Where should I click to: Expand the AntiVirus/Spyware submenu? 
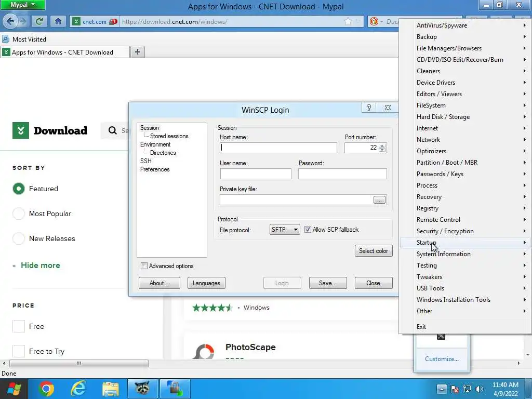(465, 25)
